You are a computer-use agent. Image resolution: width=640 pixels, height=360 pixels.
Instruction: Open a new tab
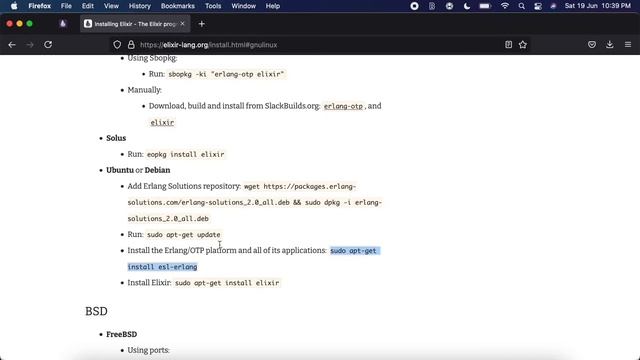tap(202, 24)
